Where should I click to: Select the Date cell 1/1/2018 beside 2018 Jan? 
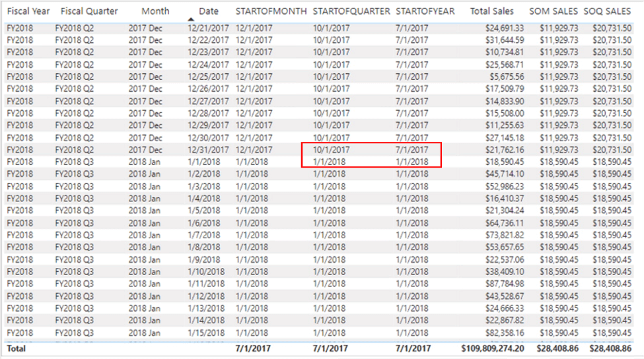coord(204,162)
